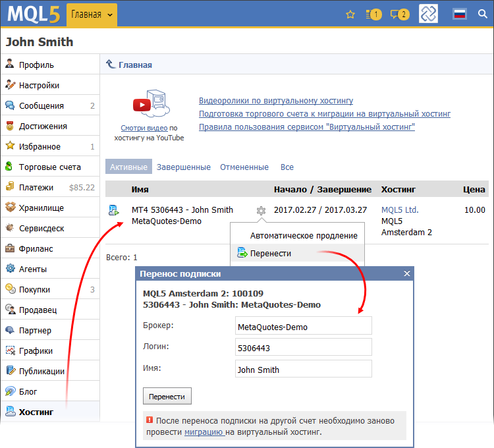Viewport: 494px width, 448px height.
Task: Click the dates 2017.02.27 / 2017.03.27
Action: coord(320,210)
